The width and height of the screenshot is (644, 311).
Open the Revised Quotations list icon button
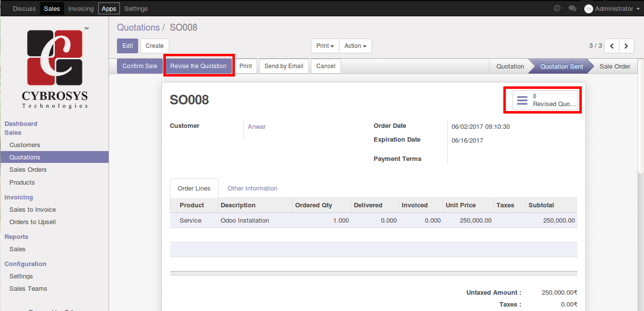[x=545, y=100]
